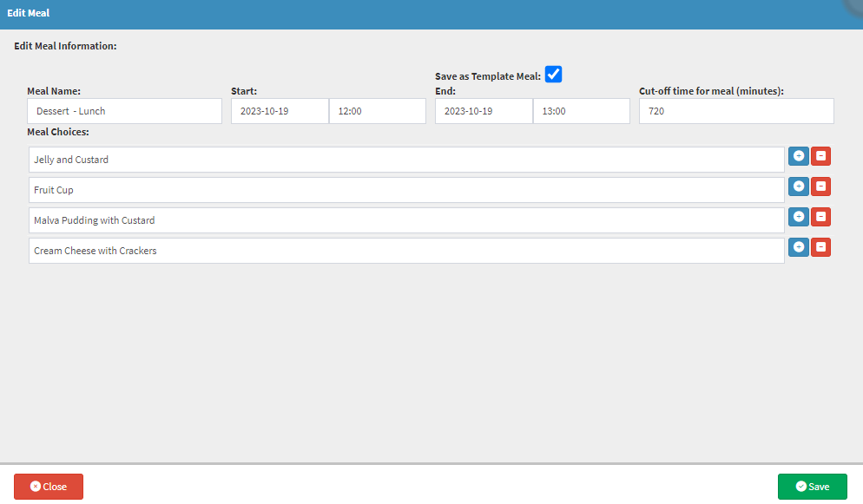Add a choice after Cream Cheese with Crackers

click(798, 247)
